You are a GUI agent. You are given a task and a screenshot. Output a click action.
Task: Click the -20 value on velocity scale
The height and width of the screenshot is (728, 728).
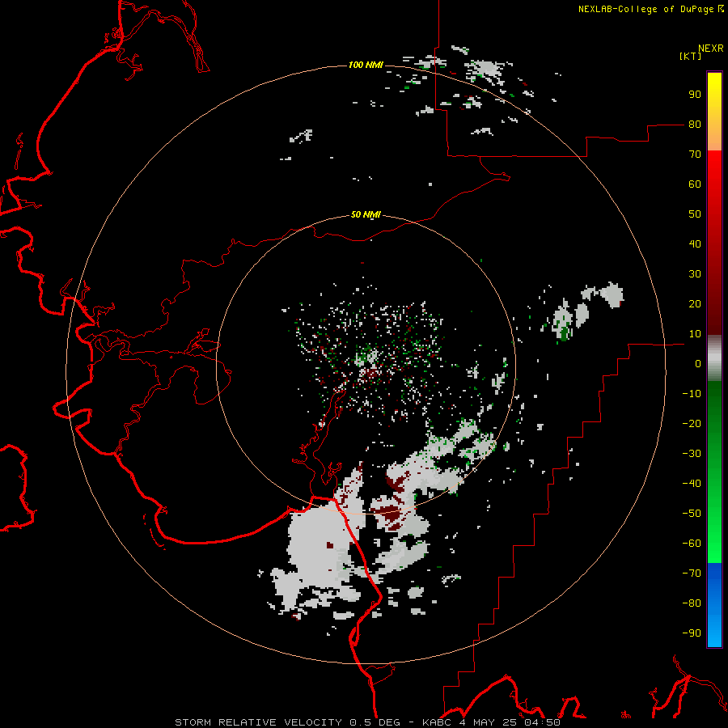(692, 424)
